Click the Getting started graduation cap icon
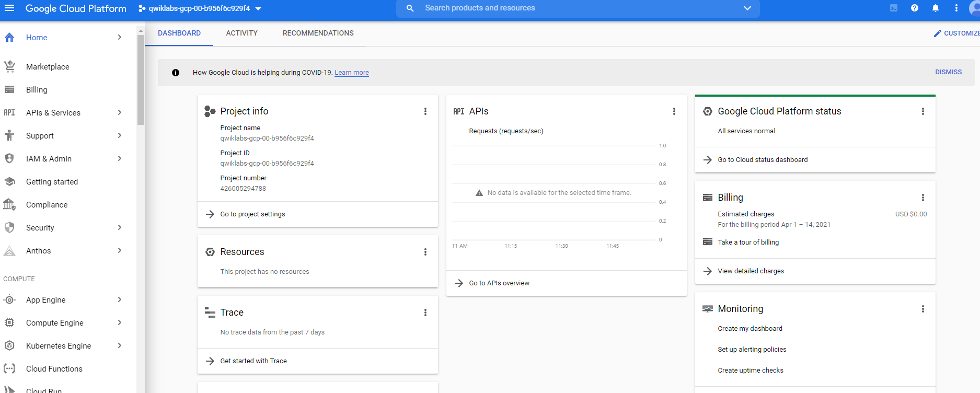The image size is (980, 393). (9, 181)
